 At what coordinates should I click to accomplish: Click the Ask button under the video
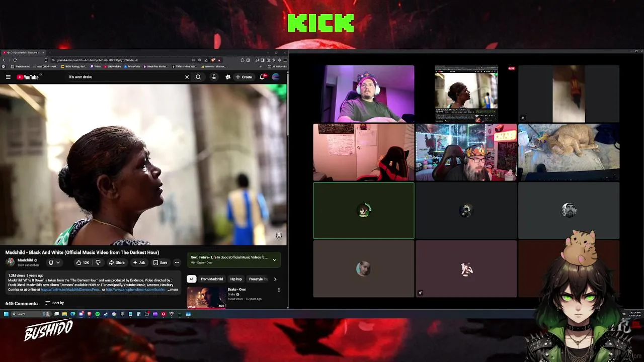tap(139, 262)
